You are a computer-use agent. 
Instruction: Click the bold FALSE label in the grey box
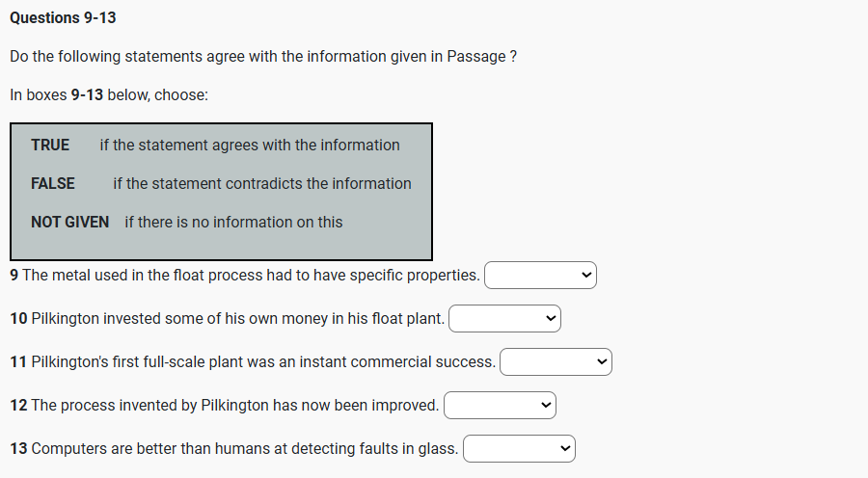coord(53,184)
